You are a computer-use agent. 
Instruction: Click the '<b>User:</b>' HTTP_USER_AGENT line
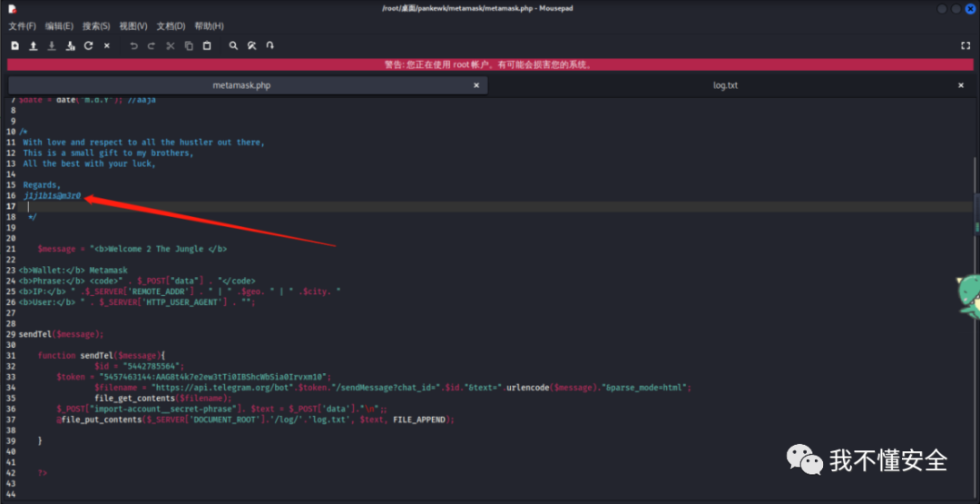(x=138, y=302)
